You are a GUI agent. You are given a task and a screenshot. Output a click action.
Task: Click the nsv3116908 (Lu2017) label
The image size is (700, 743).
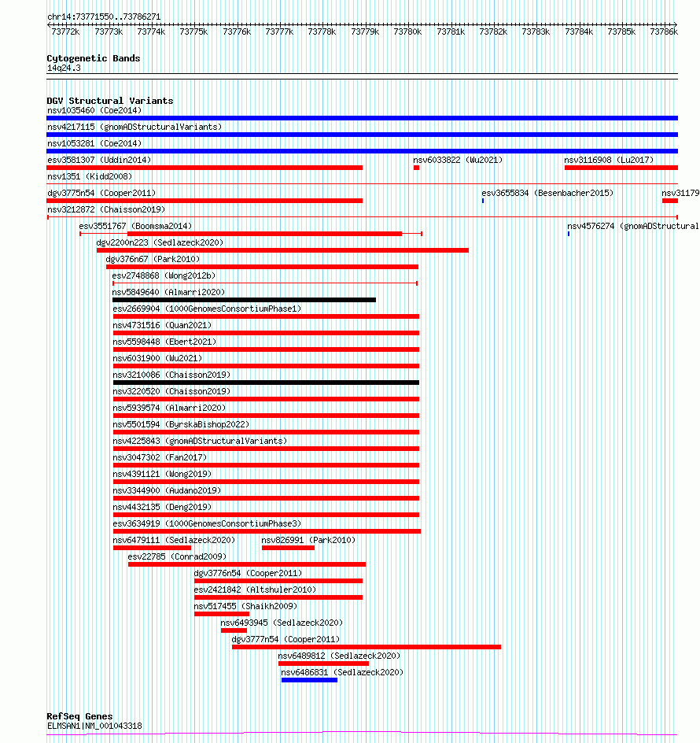point(609,160)
